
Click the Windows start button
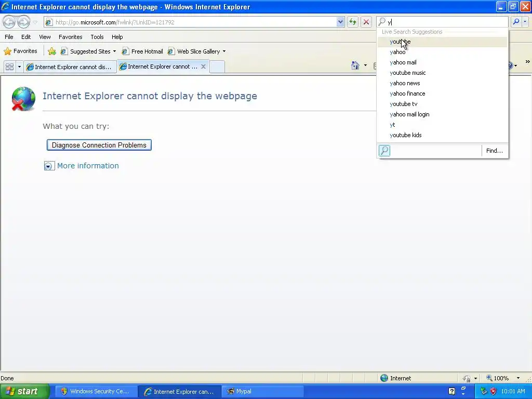[x=24, y=392]
